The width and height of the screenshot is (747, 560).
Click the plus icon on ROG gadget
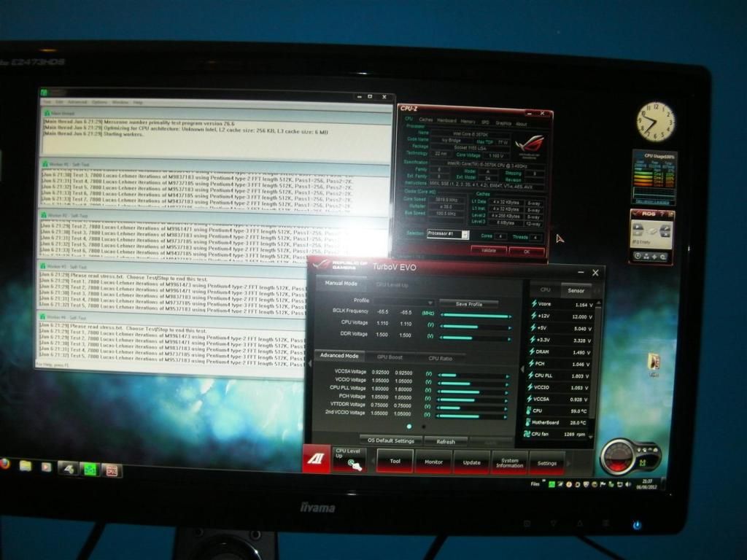point(654,257)
